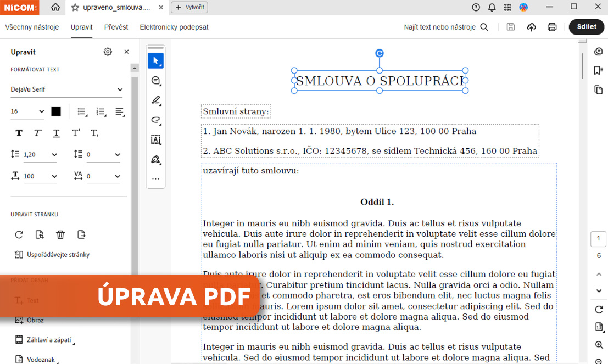The image size is (608, 364).
Task: Open the font size 16 dropdown
Action: click(x=27, y=111)
